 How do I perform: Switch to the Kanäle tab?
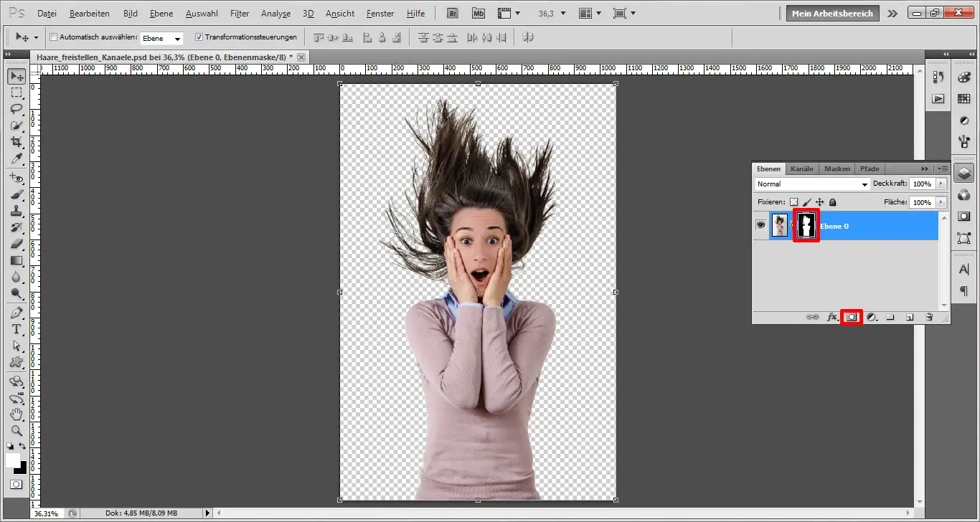[x=801, y=169]
